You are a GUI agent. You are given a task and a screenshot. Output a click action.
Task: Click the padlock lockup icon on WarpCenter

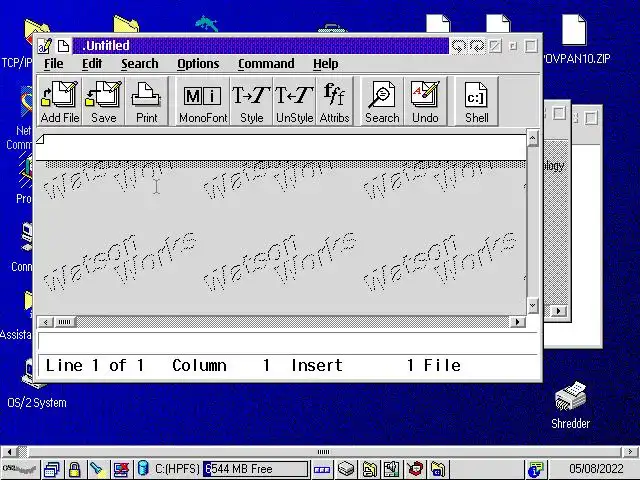[x=74, y=469]
